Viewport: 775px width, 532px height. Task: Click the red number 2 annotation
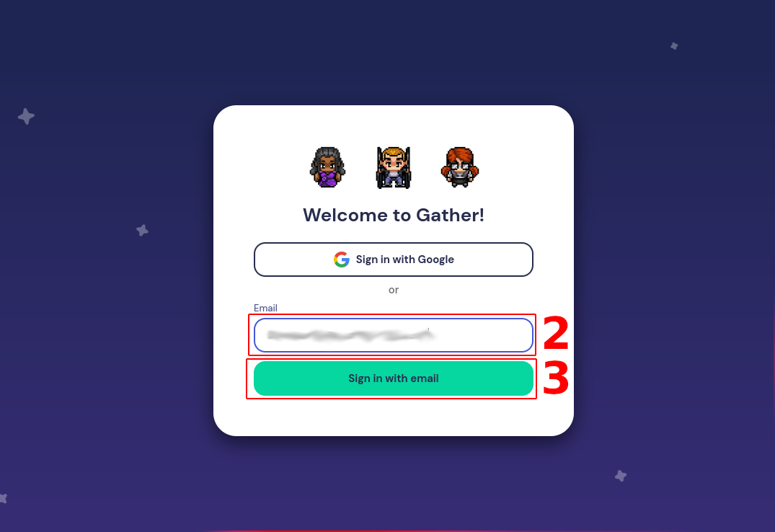click(x=556, y=333)
